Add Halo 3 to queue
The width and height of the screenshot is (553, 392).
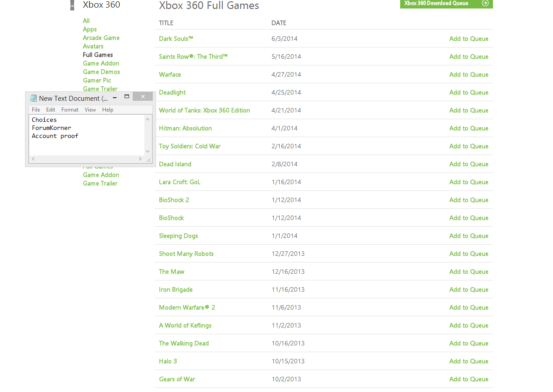469,361
